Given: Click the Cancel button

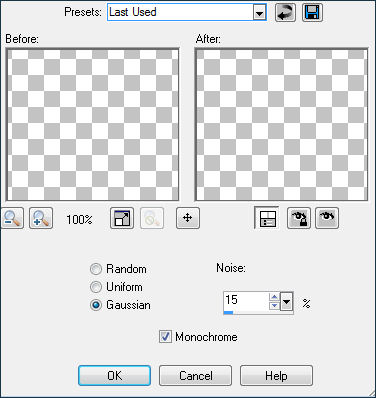Looking at the screenshot, I should click(x=195, y=376).
